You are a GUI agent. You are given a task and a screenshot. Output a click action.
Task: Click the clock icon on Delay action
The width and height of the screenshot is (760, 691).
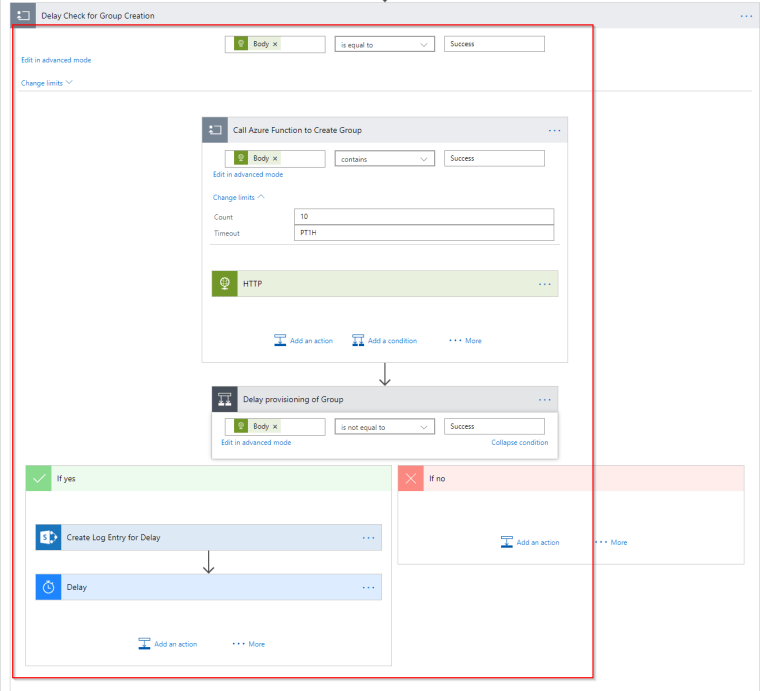pos(48,587)
